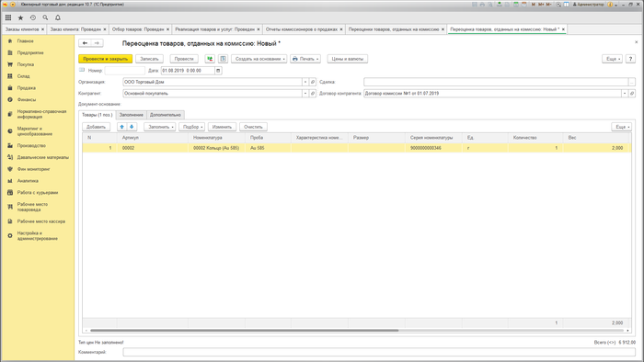Open the calendar picker next to the date

[x=218, y=71]
